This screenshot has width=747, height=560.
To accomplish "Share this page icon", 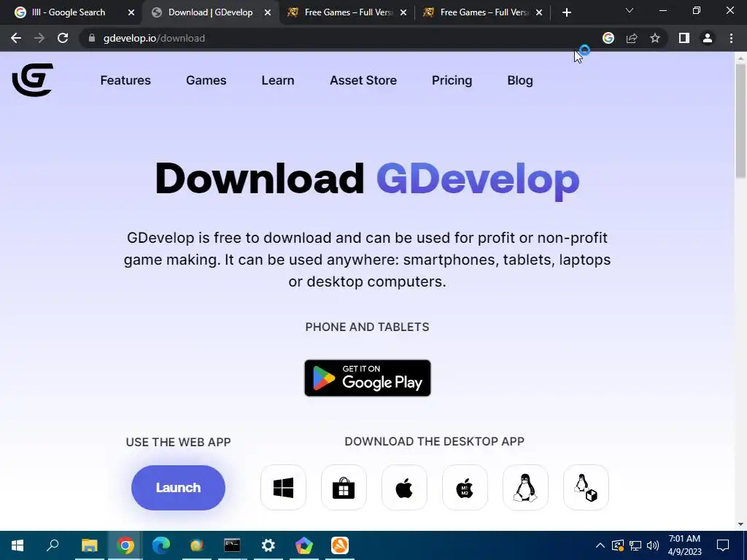I will click(x=632, y=38).
